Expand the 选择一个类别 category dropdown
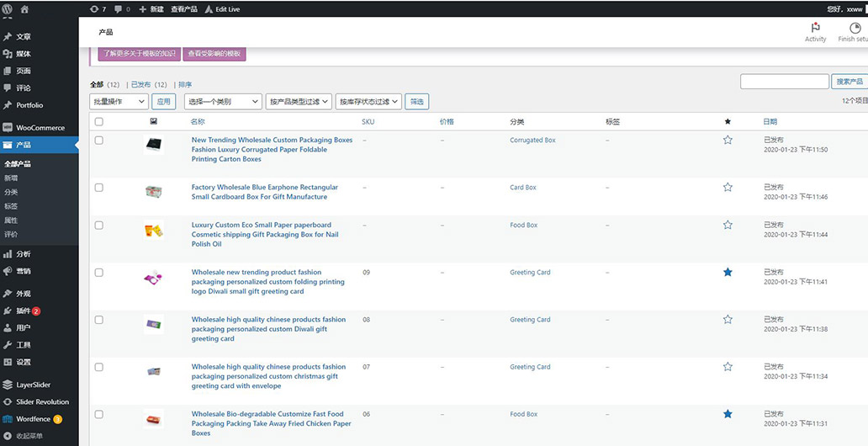 [222, 102]
